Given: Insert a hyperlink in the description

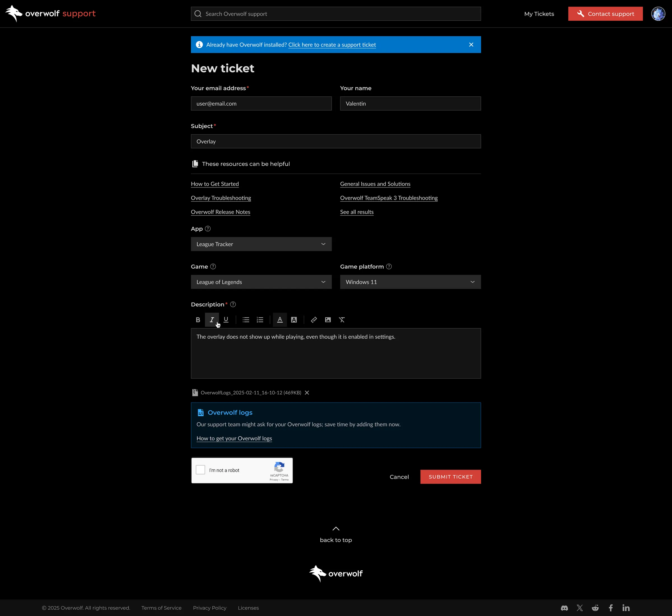Looking at the screenshot, I should coord(314,320).
